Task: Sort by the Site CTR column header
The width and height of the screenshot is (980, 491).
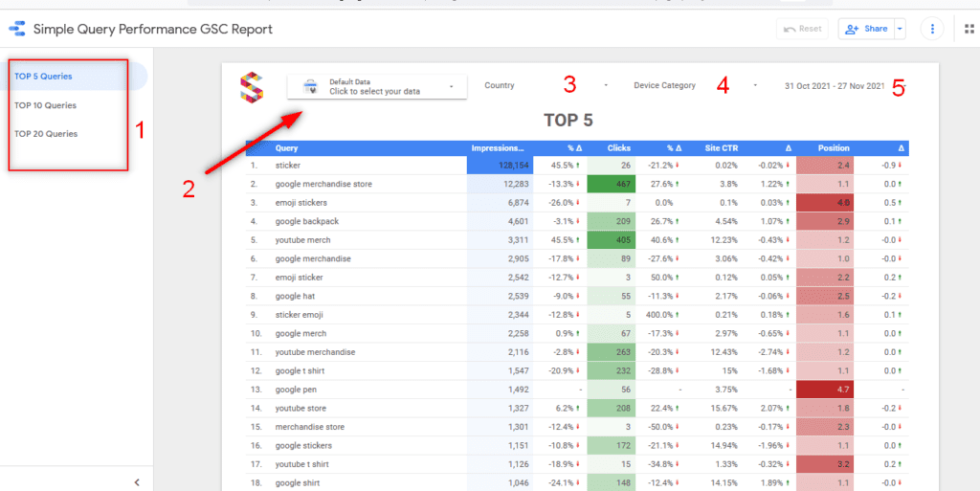Action: [x=721, y=148]
